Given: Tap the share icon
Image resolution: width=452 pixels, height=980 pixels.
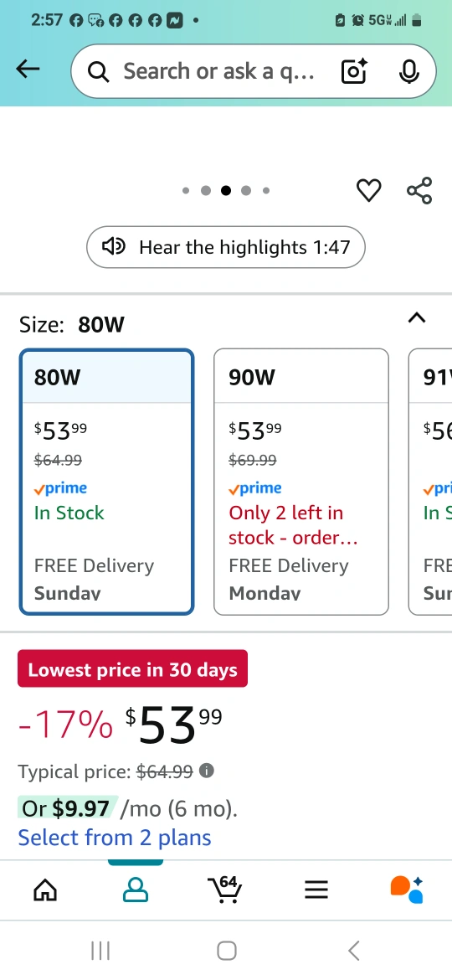Looking at the screenshot, I should click(419, 190).
